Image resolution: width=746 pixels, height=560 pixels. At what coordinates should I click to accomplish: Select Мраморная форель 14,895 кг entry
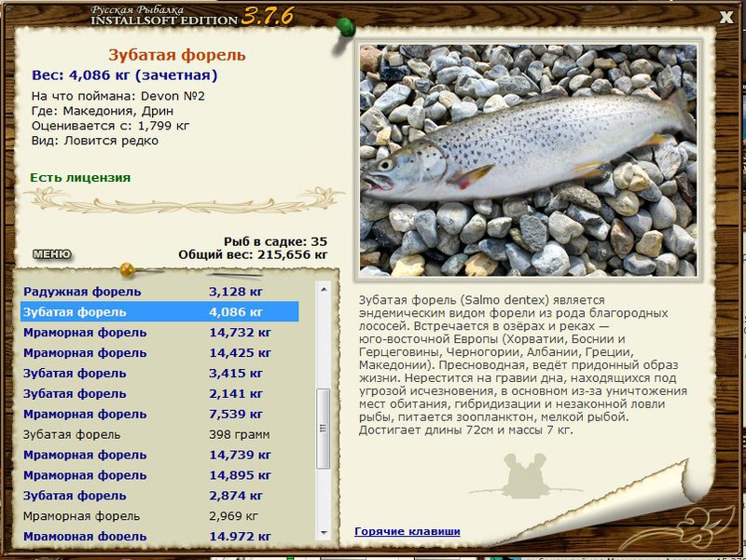[x=159, y=475]
